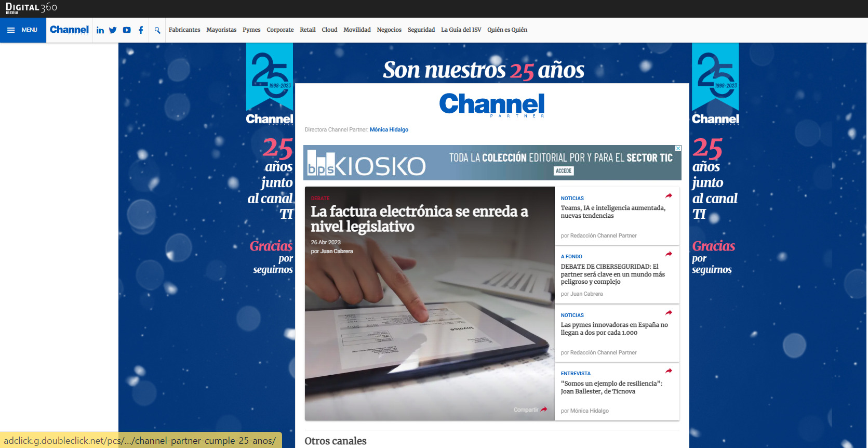Screen dimensions: 868x448
Task: Share the Ticnova interview item
Action: 669,371
